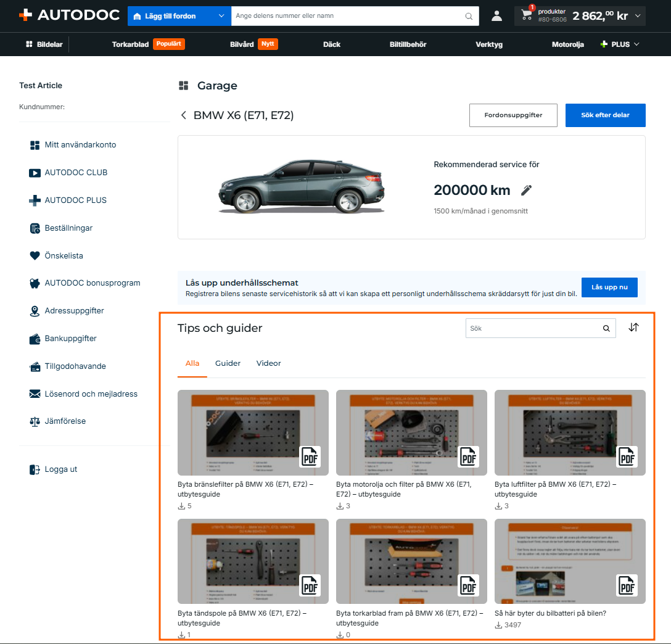Open the bränslefilter guide thumbnail
Viewport: 671px width, 644px height.
click(x=253, y=432)
